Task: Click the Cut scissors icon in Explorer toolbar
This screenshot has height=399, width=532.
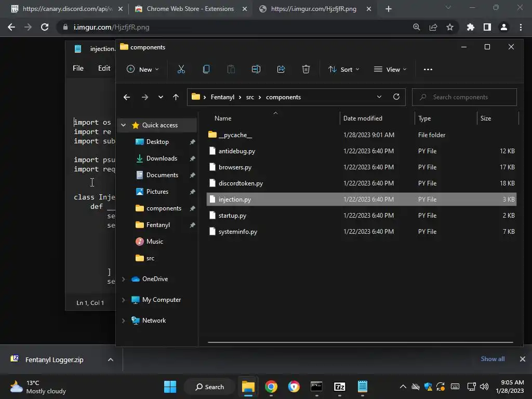Action: 181,69
